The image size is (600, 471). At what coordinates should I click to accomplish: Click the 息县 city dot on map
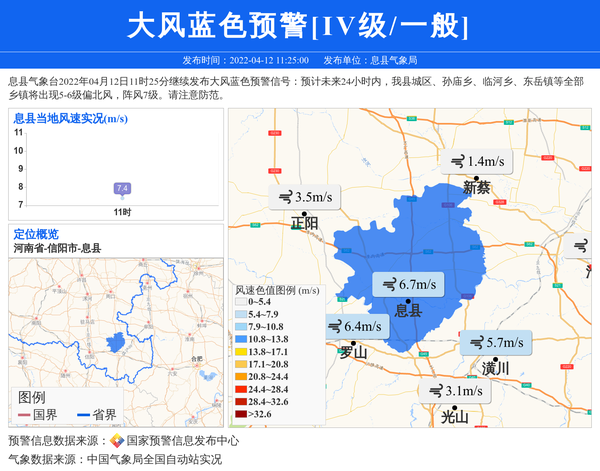click(408, 302)
